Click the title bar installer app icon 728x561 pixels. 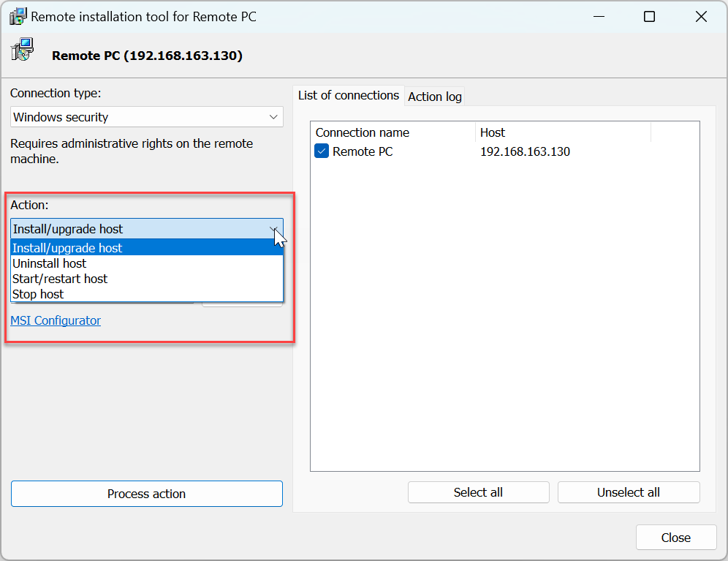click(x=18, y=16)
